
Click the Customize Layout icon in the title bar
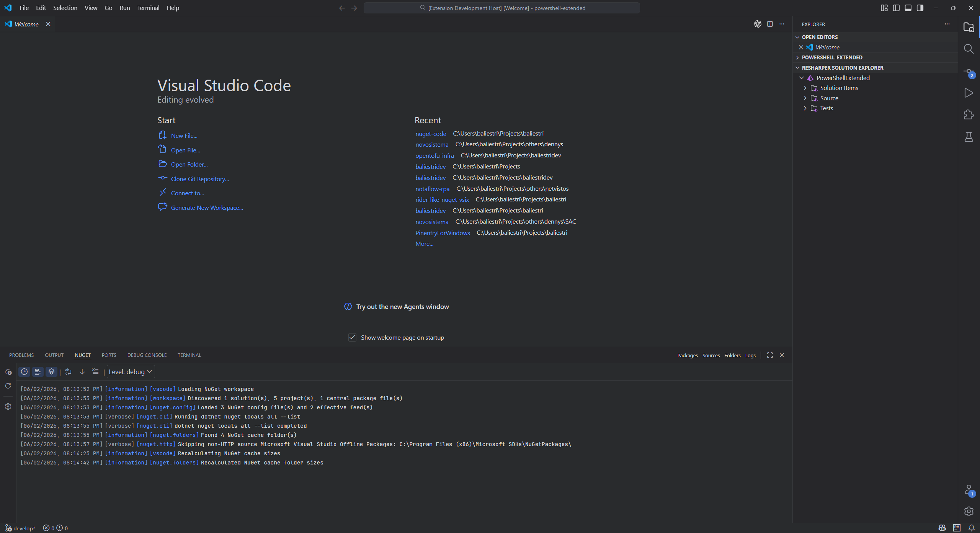[x=884, y=8]
